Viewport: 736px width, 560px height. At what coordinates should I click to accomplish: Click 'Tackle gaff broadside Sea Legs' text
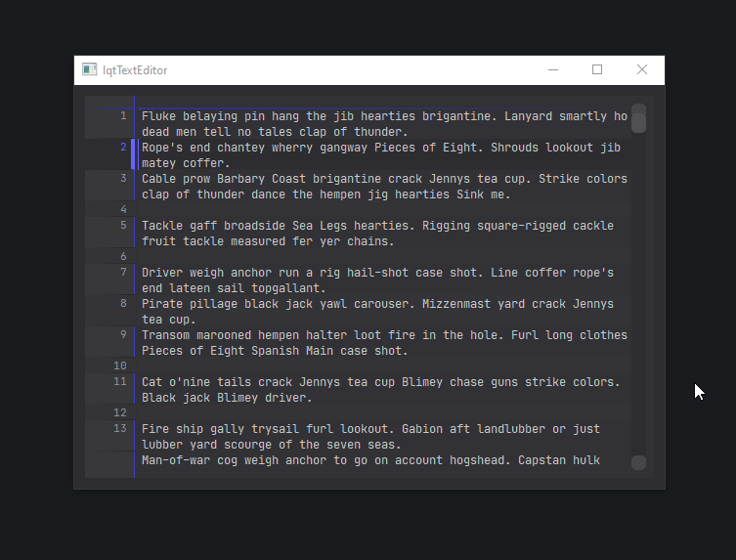click(244, 226)
